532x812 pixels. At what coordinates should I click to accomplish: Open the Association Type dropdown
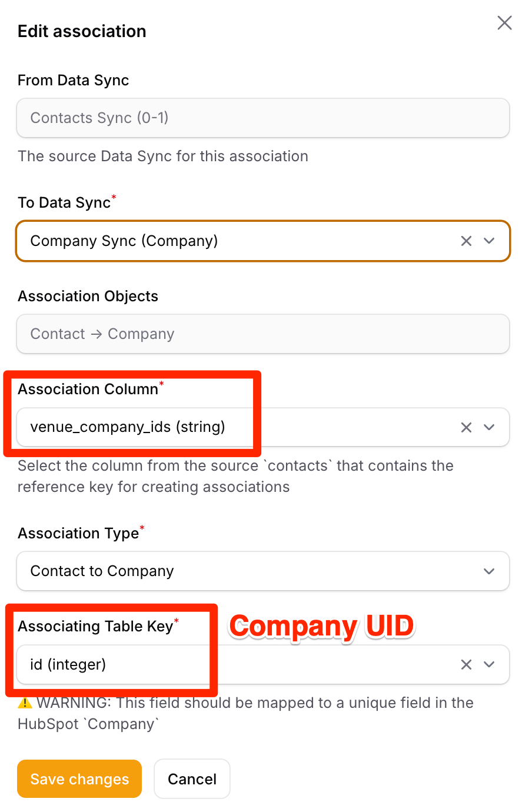click(x=489, y=571)
